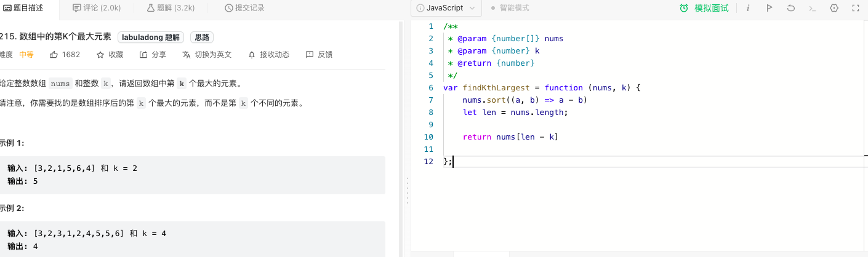Click the problem title 数组中的第K个最大元素

[x=65, y=37]
